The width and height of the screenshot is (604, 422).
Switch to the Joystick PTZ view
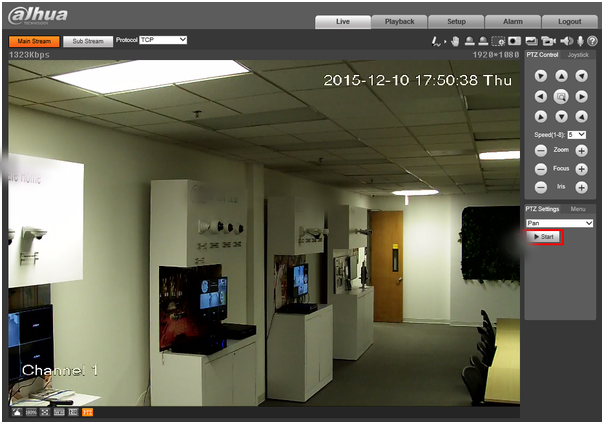(x=578, y=55)
